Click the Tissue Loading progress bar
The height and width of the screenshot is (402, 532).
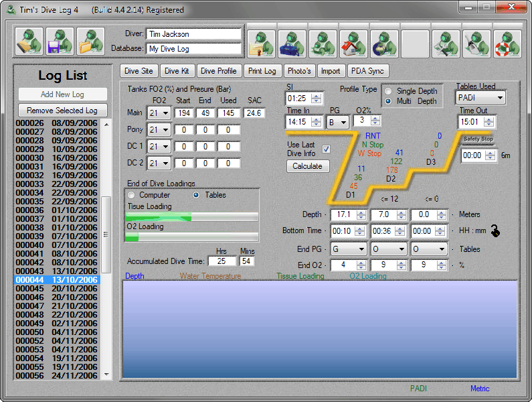[x=192, y=217]
